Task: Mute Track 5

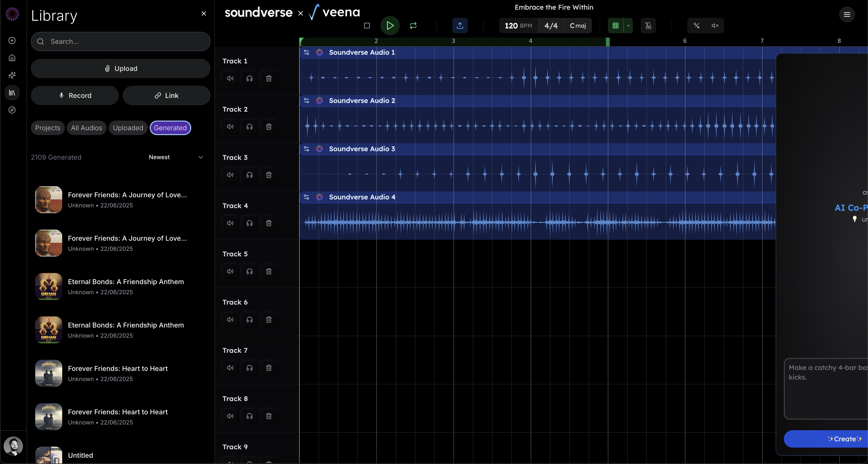Action: tap(231, 271)
